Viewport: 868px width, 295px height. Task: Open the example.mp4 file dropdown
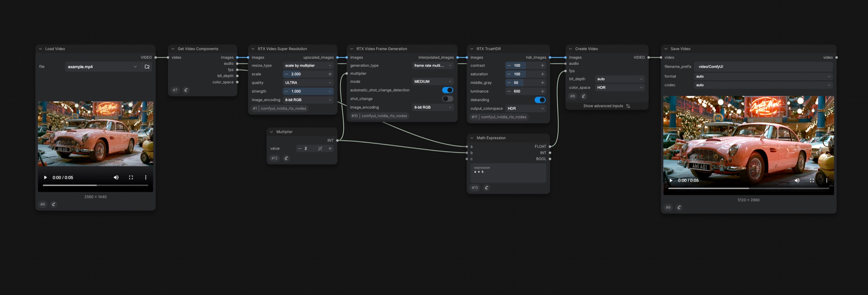pos(103,67)
